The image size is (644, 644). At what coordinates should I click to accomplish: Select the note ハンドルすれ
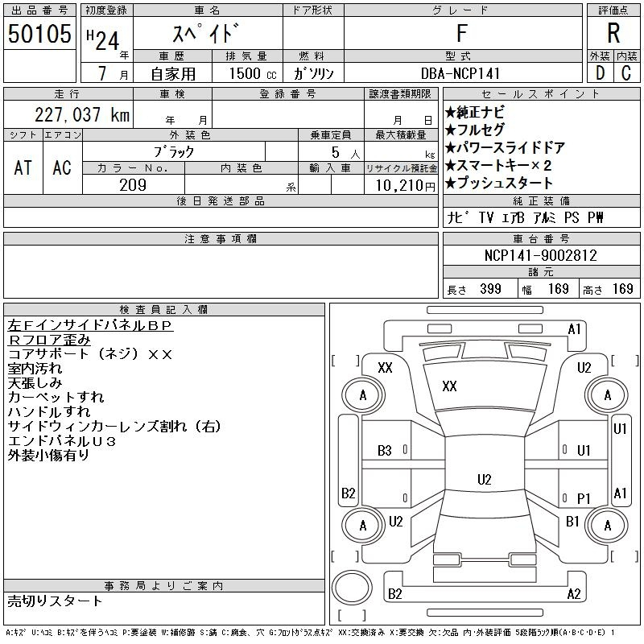pos(49,412)
